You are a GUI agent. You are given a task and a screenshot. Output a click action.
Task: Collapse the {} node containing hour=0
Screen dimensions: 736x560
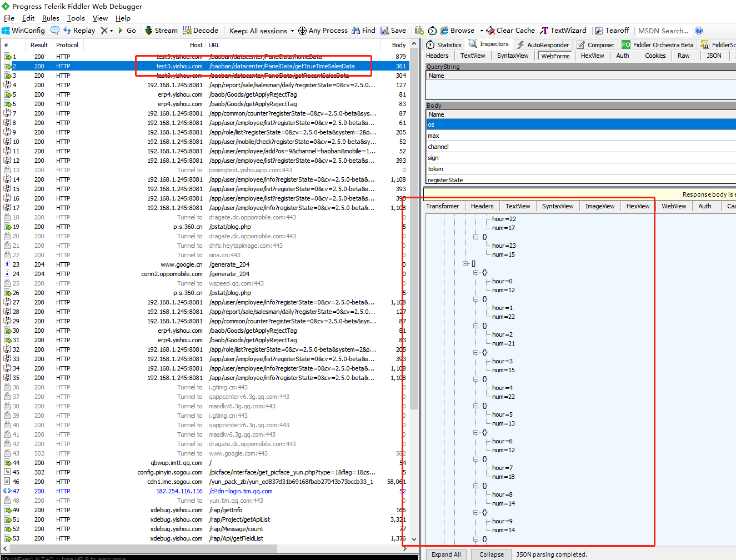[476, 272]
